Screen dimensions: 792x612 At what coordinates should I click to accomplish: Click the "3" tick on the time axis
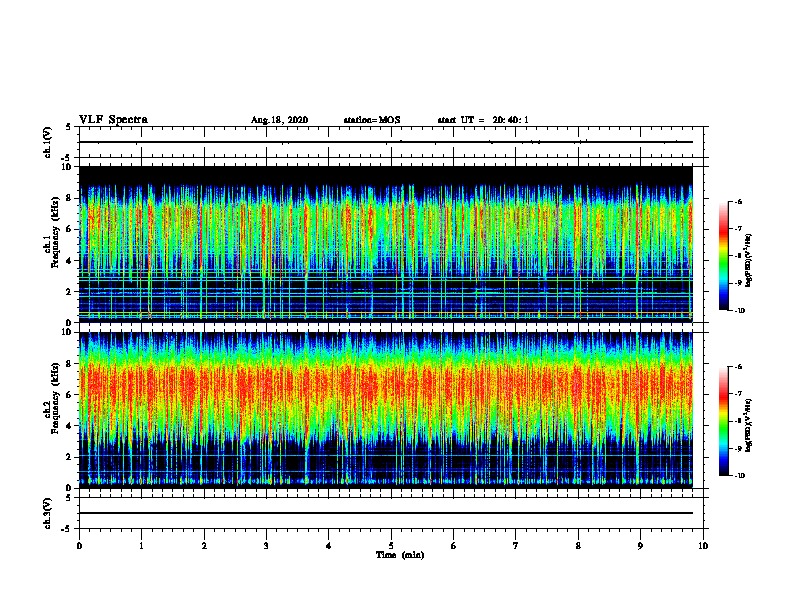(x=266, y=545)
